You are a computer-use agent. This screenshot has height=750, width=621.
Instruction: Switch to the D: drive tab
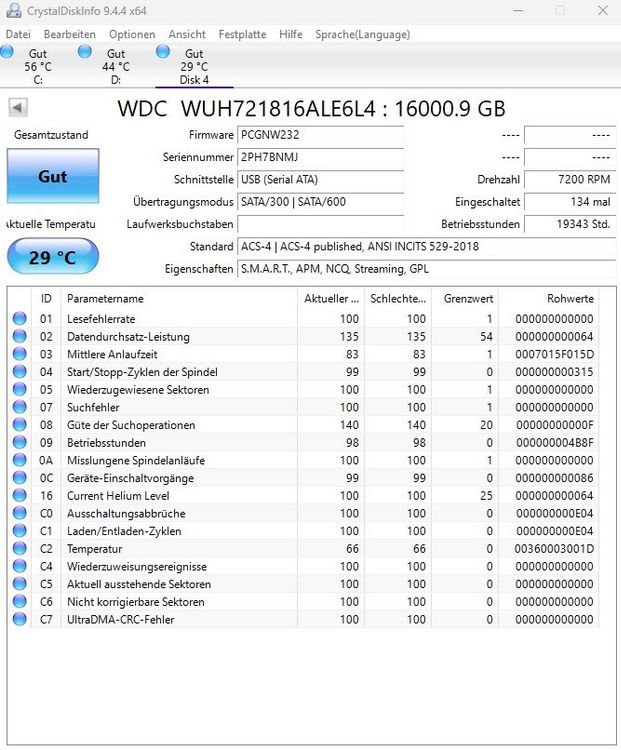click(x=116, y=66)
